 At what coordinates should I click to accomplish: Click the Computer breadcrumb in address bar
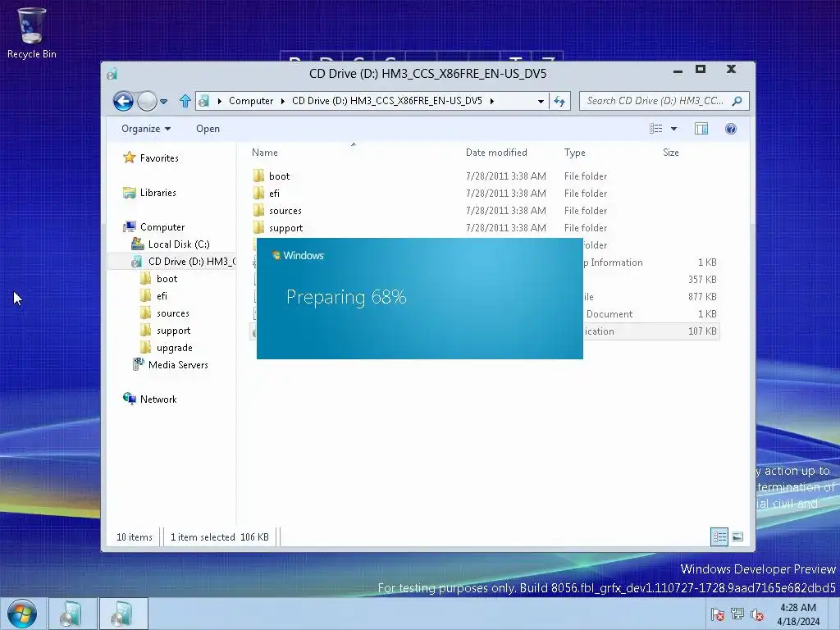251,101
